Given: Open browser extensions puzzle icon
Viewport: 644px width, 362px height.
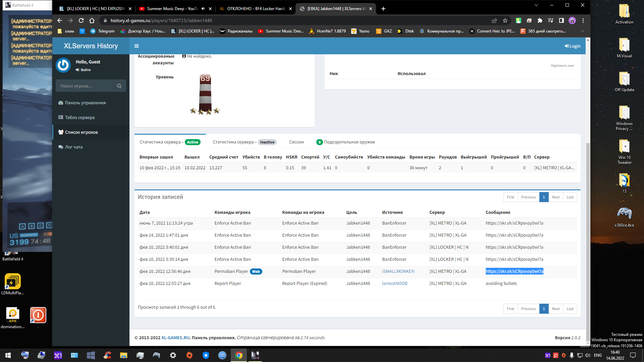Looking at the screenshot, I should (x=540, y=20).
